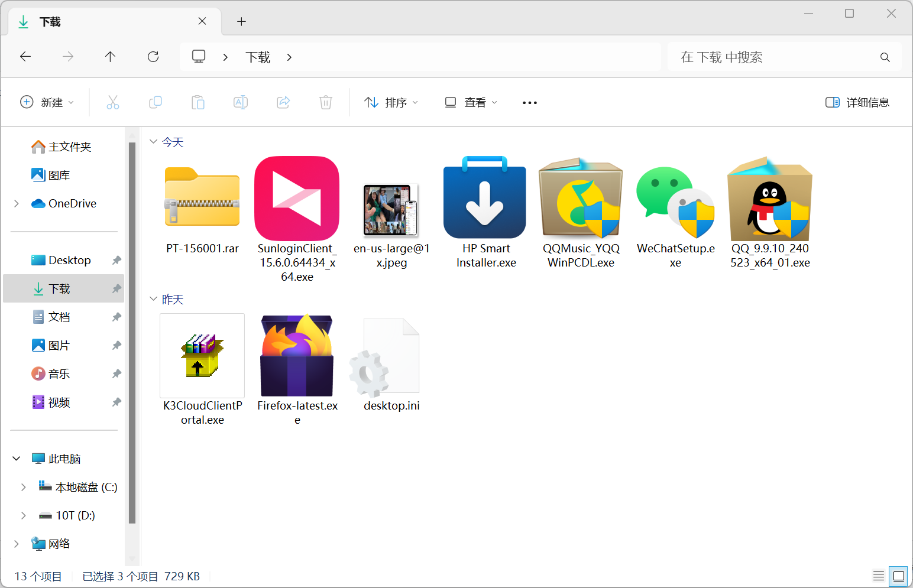
Task: Unpin 文档 using its pin icon
Action: point(116,317)
